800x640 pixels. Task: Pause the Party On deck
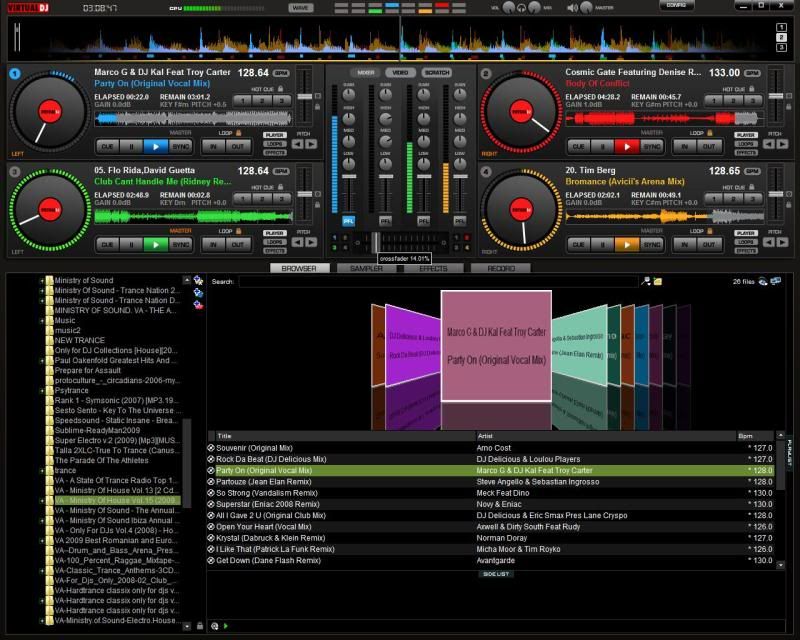tap(132, 147)
